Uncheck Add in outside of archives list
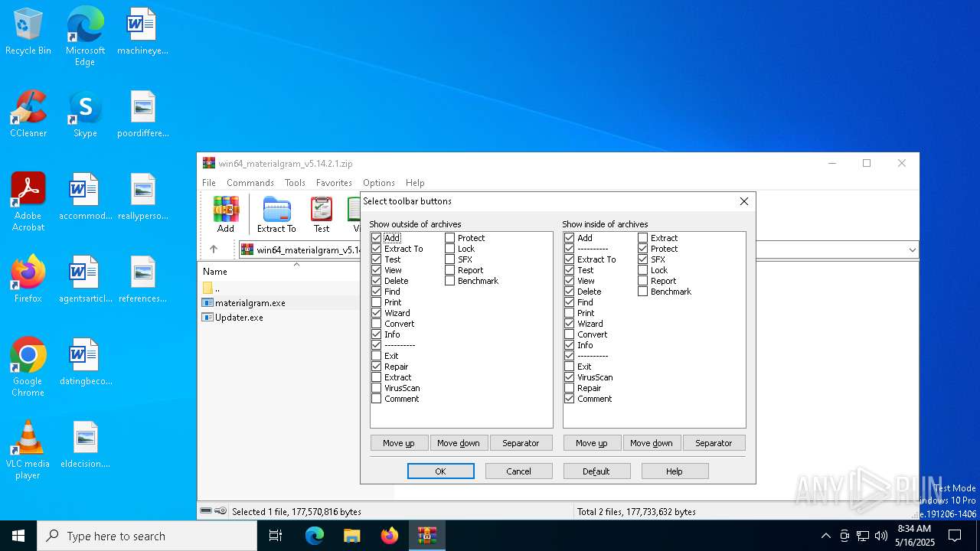980x551 pixels. [376, 238]
